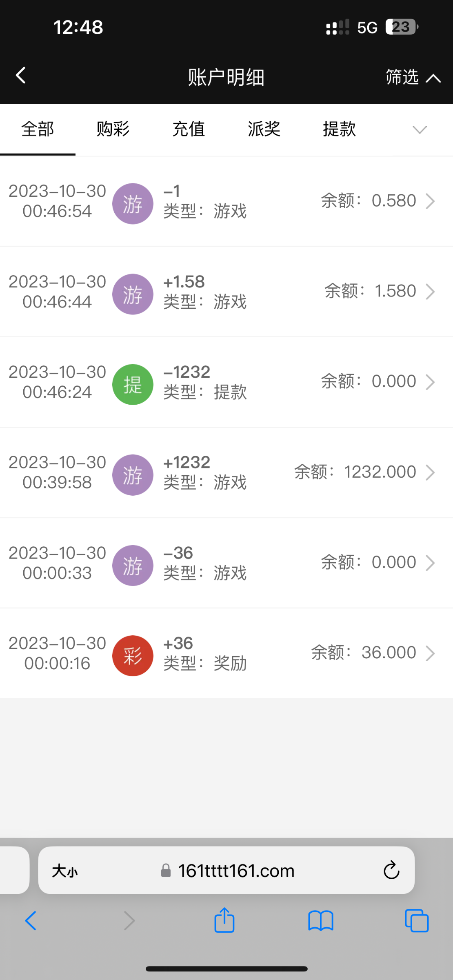Open the 筛选 filter dropdown

[413, 77]
